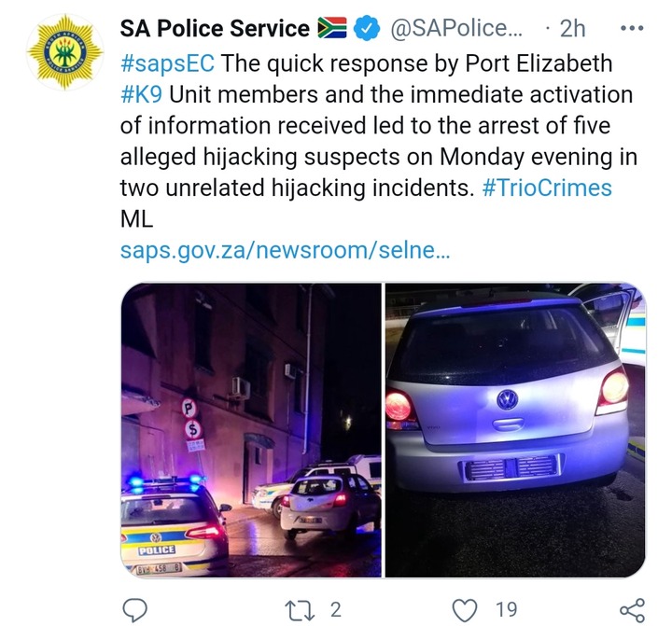View right photo of silver Volkswagen
The image size is (672, 626).
[515, 430]
